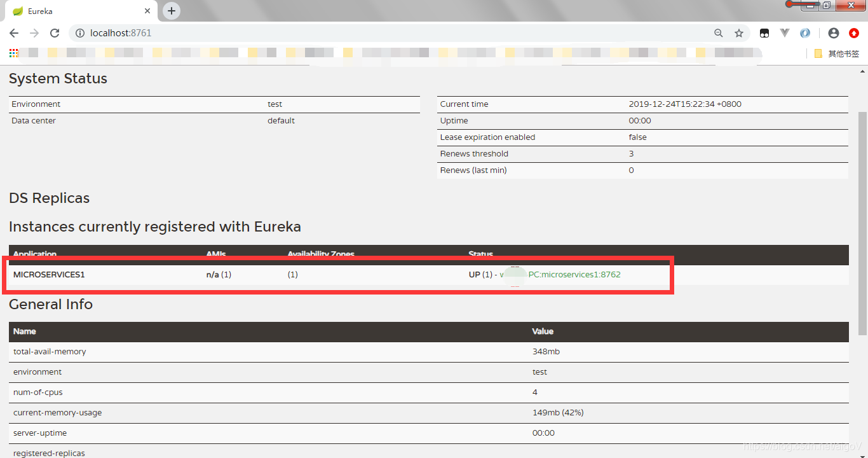This screenshot has height=458, width=868.
Task: Reload the Eureka page
Action: 55,33
